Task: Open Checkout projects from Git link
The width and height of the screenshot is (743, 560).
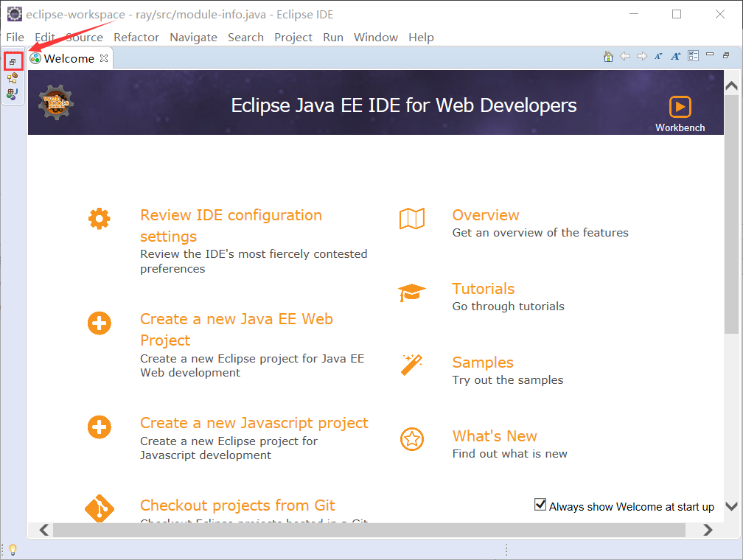Action: pyautogui.click(x=237, y=505)
